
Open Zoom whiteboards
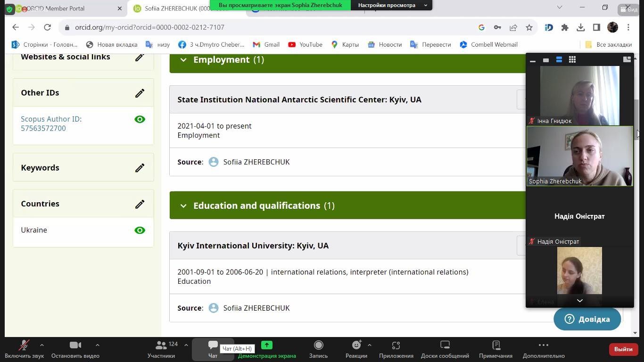pos(445,349)
